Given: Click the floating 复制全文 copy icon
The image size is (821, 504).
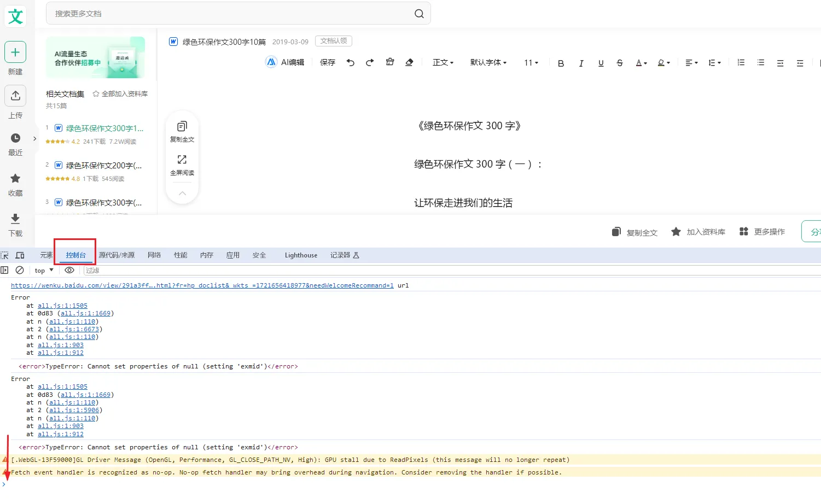Looking at the screenshot, I should pos(182,126).
